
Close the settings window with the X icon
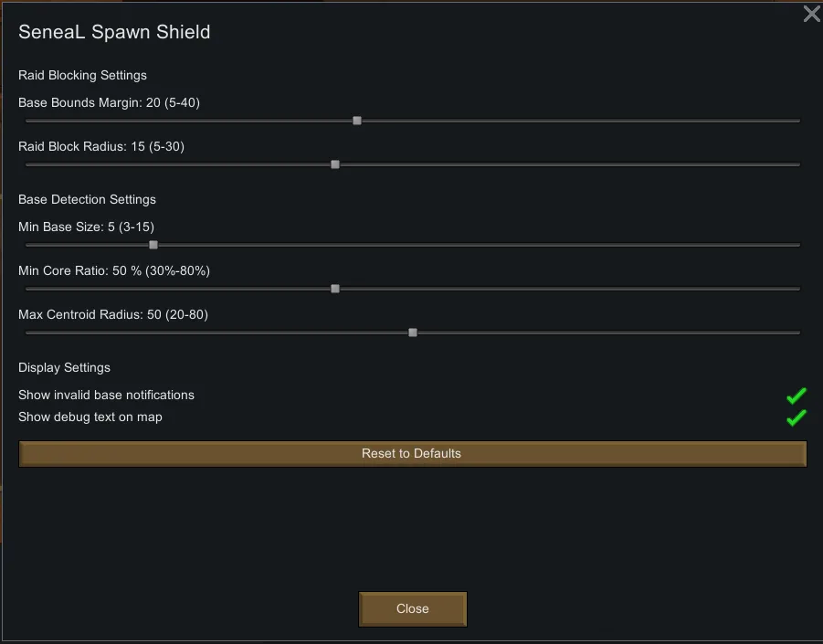pos(811,14)
